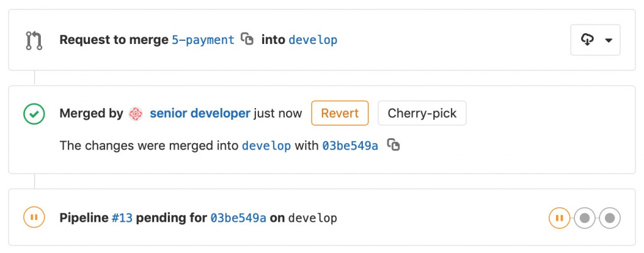This screenshot has height=253, width=644.
Task: Open the develop link in merged message
Action: pyautogui.click(x=266, y=146)
